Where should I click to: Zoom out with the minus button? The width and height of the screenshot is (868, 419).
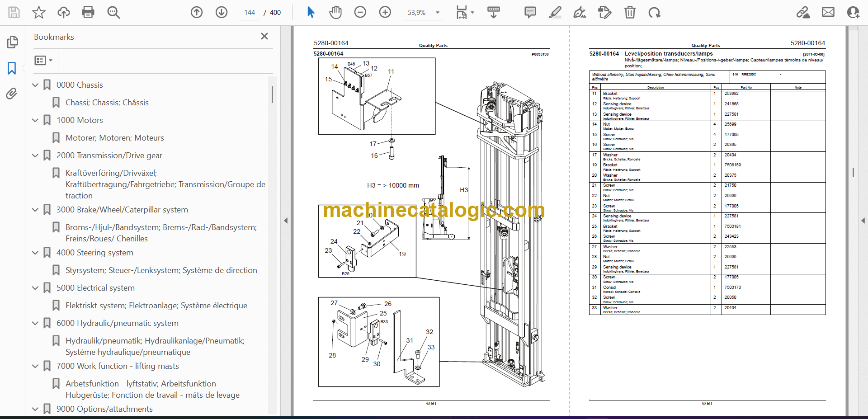coord(360,12)
